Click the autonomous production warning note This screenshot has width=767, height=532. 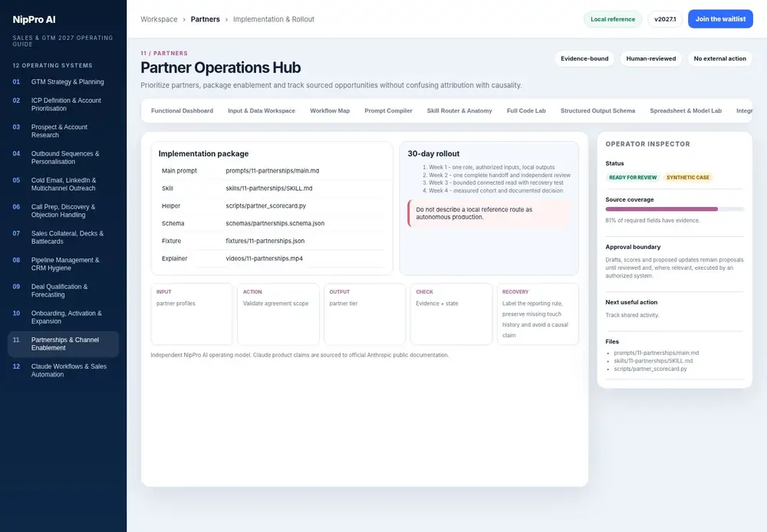tap(489, 213)
